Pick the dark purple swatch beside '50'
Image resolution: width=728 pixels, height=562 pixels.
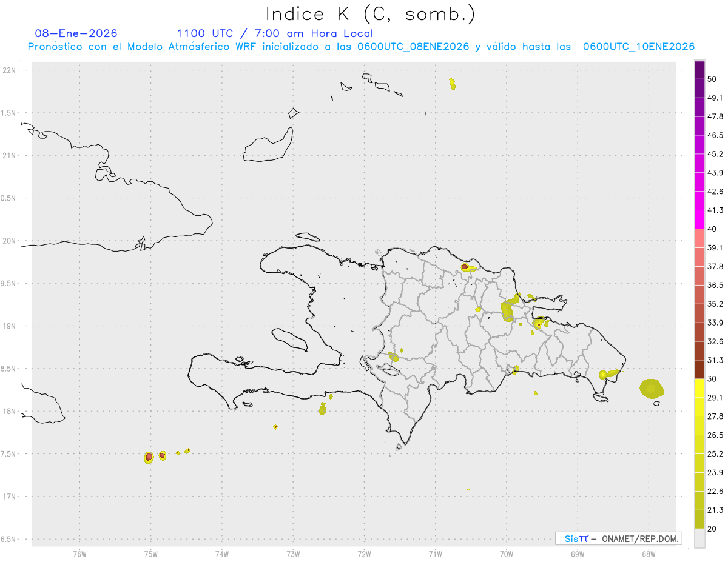tap(699, 70)
